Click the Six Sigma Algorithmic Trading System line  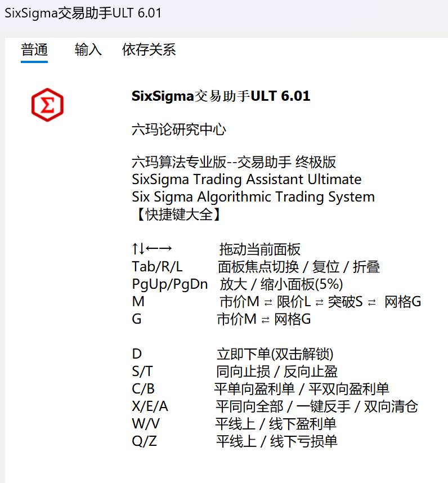253,197
